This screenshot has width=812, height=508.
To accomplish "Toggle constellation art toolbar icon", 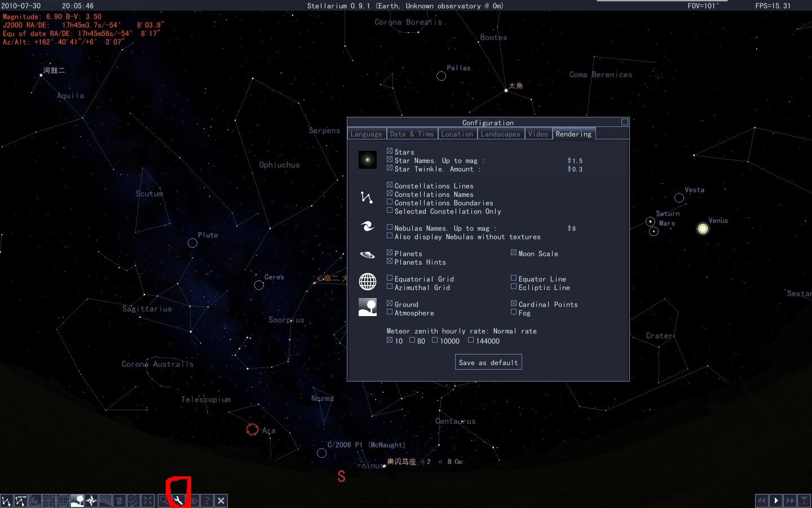I will click(35, 501).
